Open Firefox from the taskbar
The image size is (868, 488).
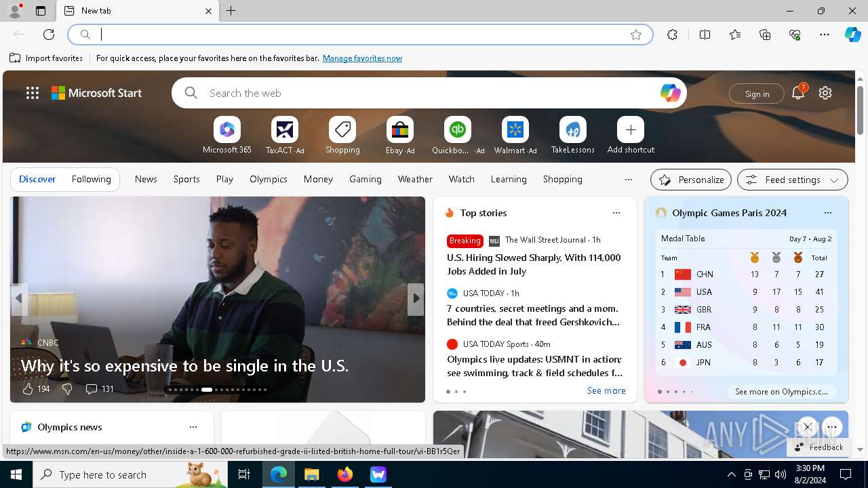(345, 474)
